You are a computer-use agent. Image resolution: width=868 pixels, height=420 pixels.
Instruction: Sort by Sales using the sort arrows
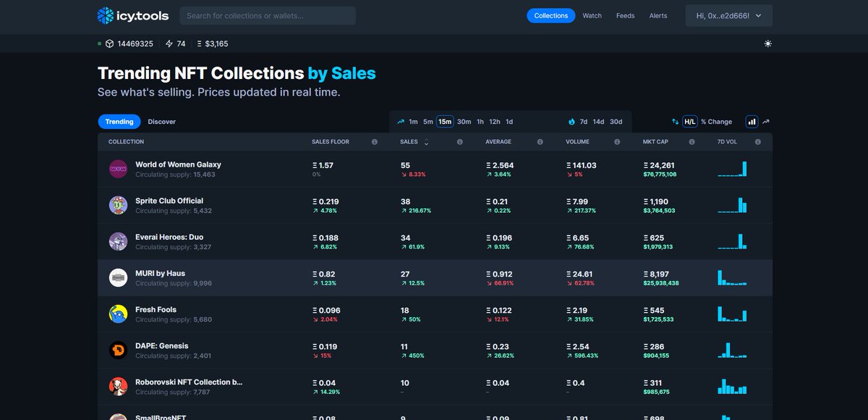click(426, 143)
